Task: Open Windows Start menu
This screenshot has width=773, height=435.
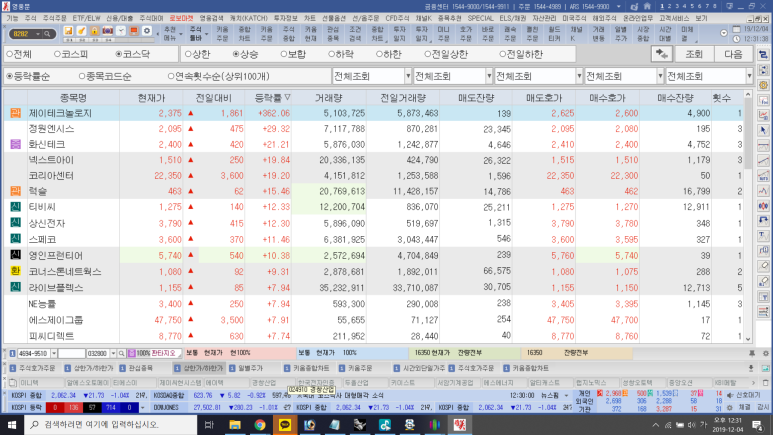Action: (12, 425)
